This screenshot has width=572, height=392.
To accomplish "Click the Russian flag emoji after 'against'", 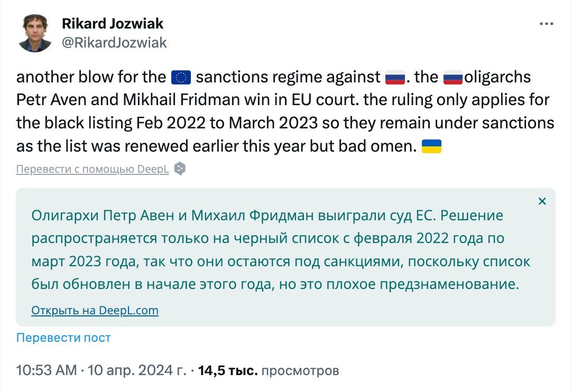I will pyautogui.click(x=395, y=78).
